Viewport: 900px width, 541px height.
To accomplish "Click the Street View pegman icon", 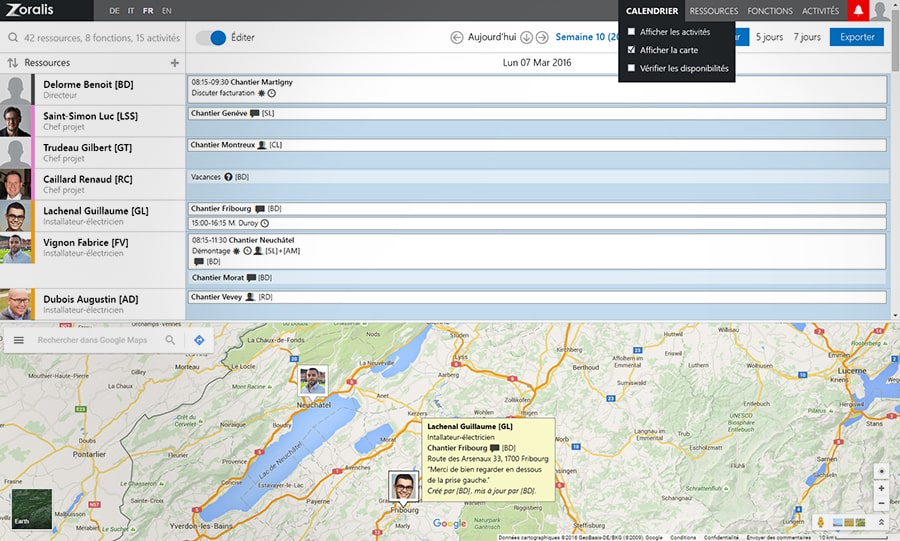I will click(821, 522).
